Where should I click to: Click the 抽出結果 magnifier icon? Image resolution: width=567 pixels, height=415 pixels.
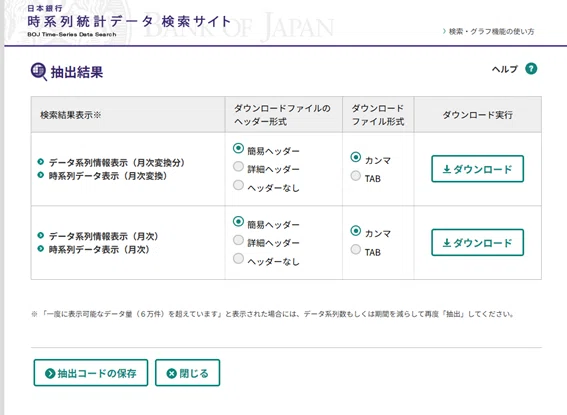(x=39, y=72)
